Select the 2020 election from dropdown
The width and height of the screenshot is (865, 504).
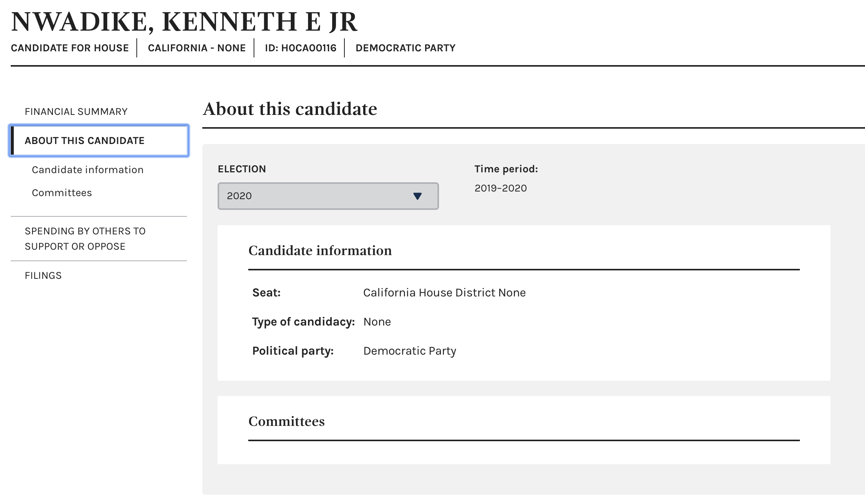pyautogui.click(x=328, y=195)
